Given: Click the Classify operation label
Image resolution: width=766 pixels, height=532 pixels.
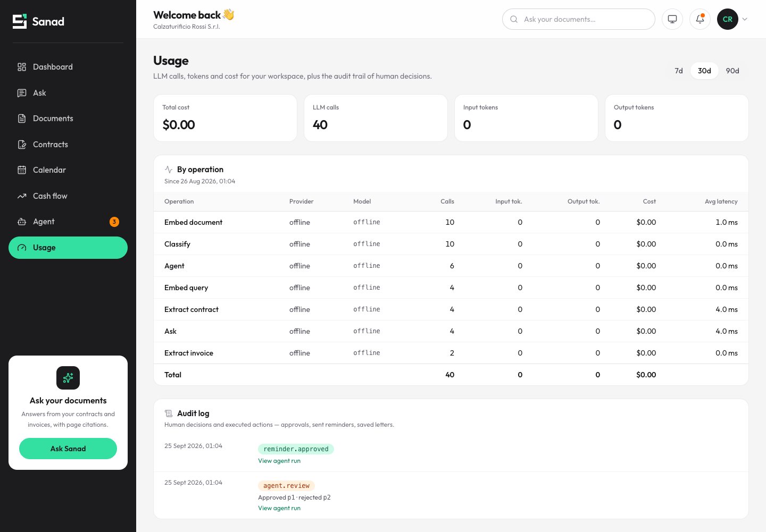Looking at the screenshot, I should (177, 244).
